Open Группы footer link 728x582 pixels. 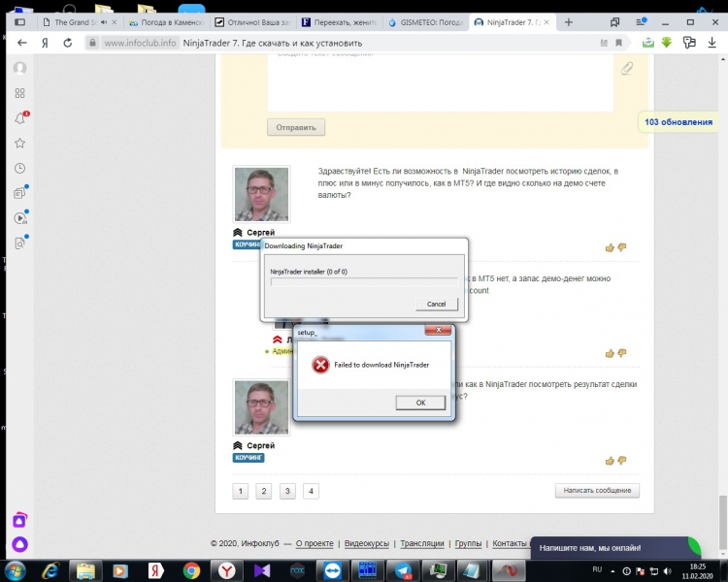pyautogui.click(x=468, y=543)
